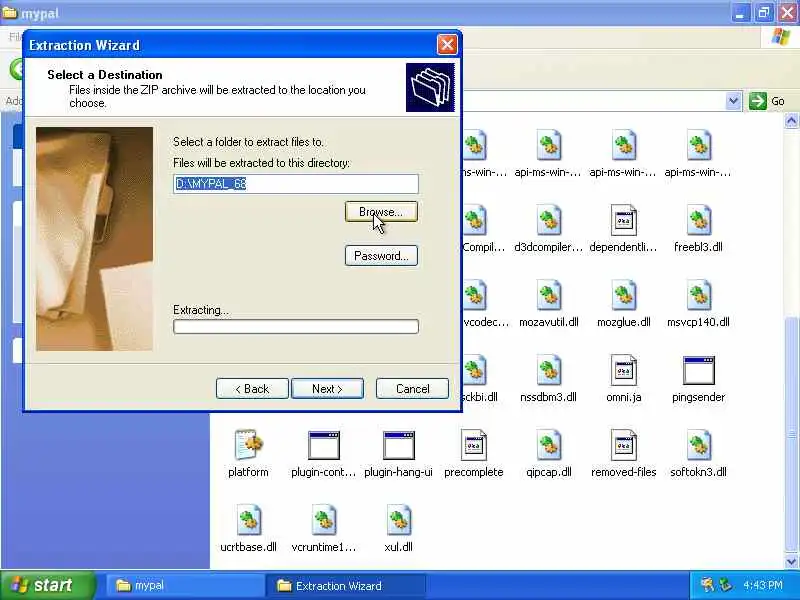Click the Browse... button
The image size is (800, 600).
(x=381, y=212)
